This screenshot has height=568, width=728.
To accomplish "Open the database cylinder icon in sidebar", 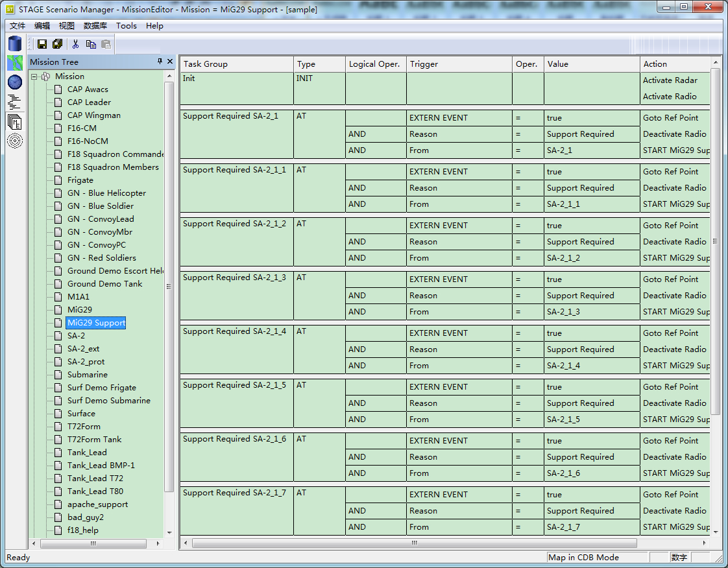I will (15, 43).
